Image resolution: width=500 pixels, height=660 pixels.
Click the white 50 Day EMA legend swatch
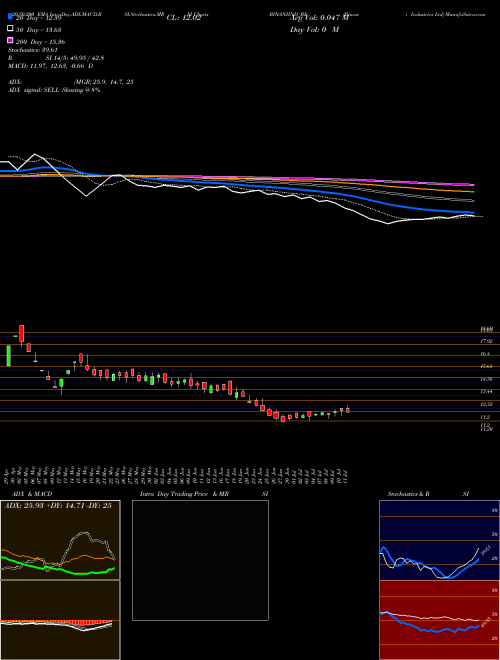click(x=10, y=29)
